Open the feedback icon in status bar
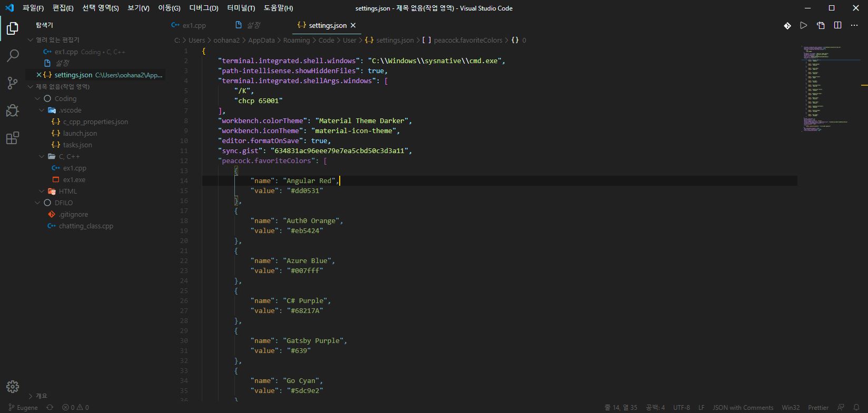 pyautogui.click(x=841, y=407)
